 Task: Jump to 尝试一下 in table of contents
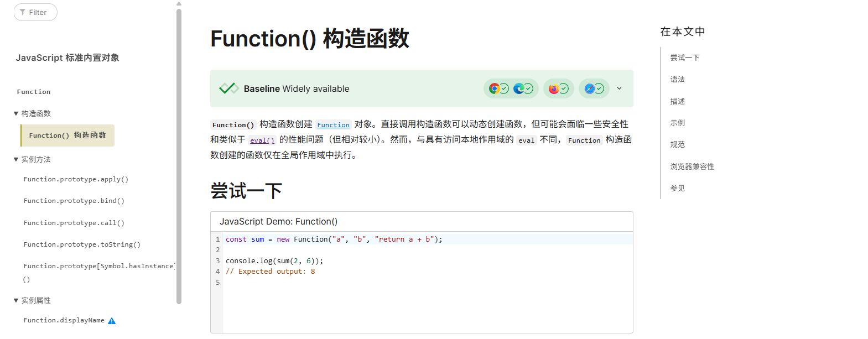[685, 58]
